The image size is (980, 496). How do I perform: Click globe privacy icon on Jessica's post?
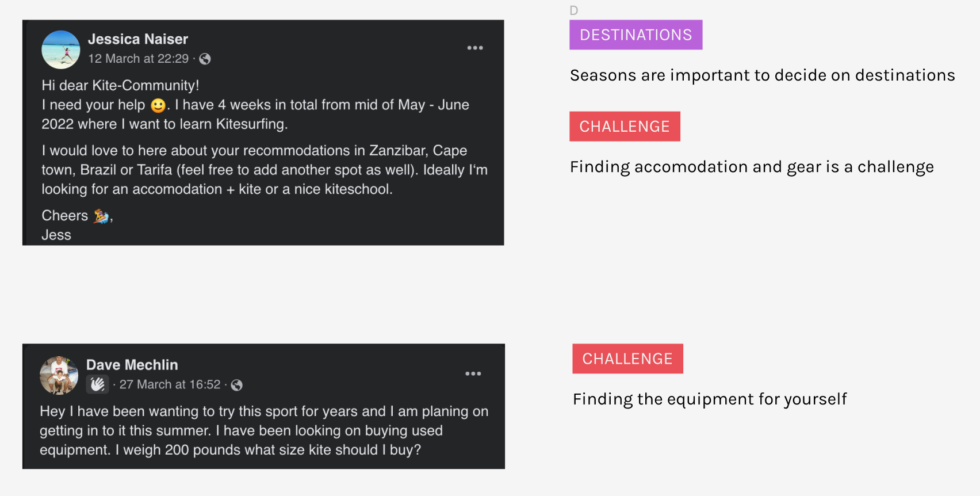point(205,59)
